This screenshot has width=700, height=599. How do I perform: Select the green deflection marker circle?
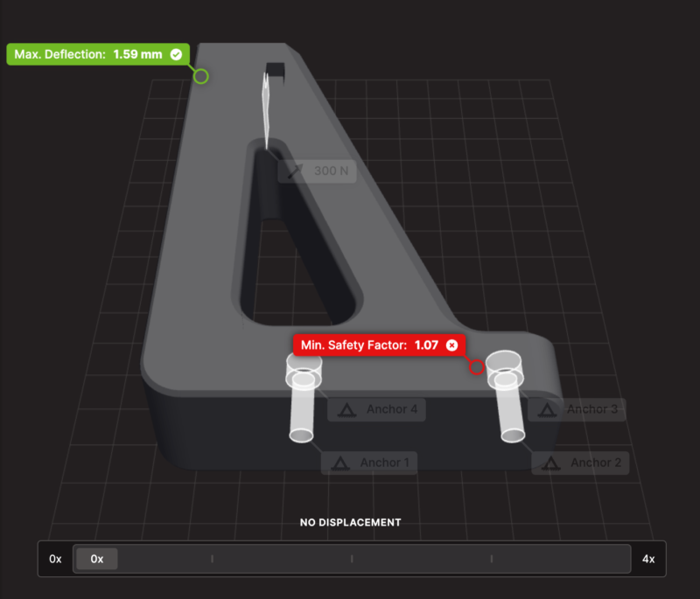201,76
